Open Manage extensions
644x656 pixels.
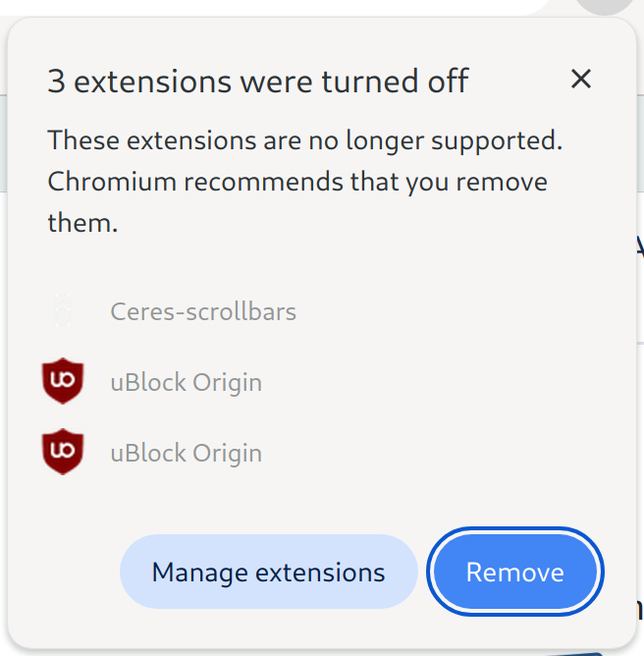tap(268, 572)
